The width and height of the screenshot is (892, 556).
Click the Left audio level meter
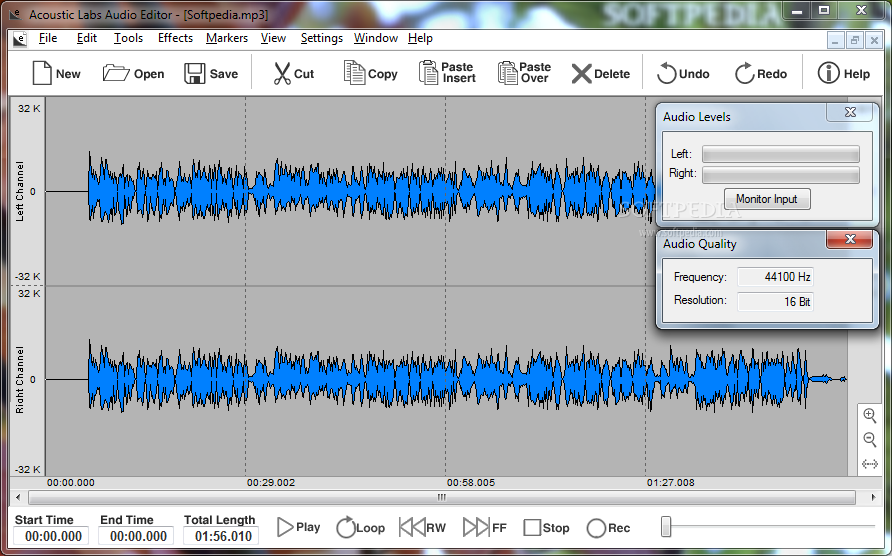coord(780,154)
